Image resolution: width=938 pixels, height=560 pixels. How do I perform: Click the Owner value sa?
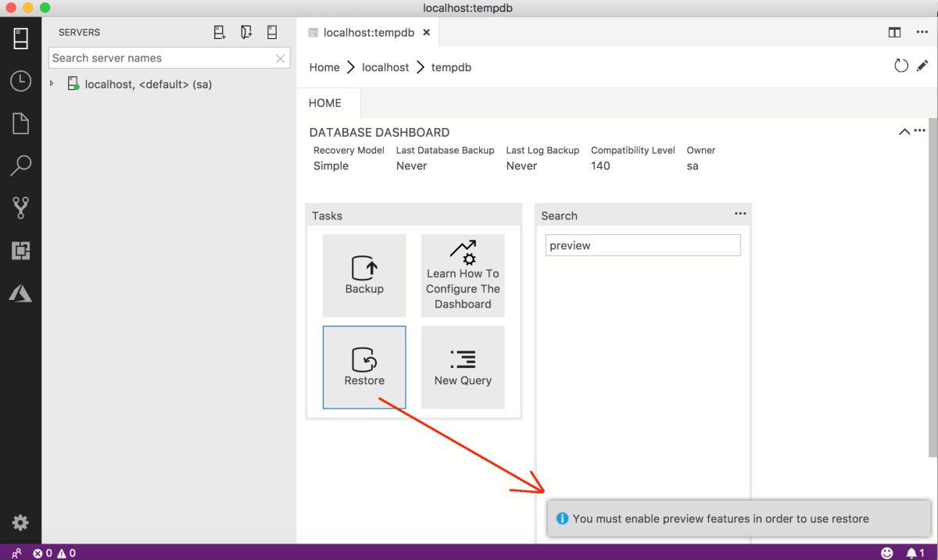pos(693,166)
